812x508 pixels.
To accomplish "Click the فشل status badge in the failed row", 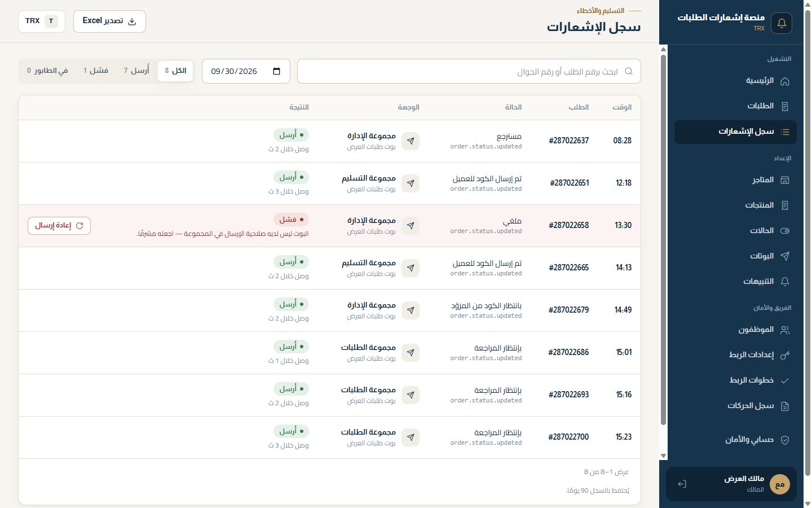I will 291,220.
